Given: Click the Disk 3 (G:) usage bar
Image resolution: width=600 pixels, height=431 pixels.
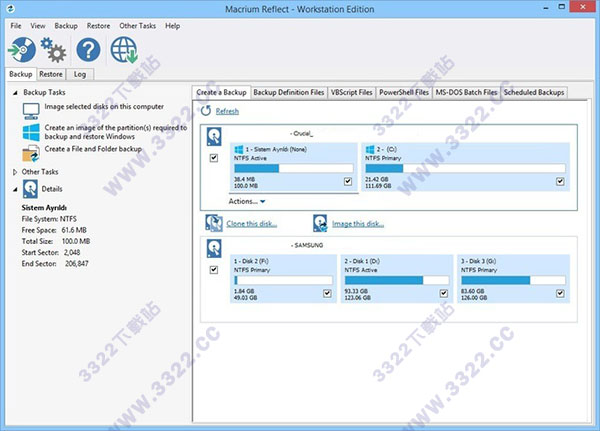Looking at the screenshot, I should point(513,281).
